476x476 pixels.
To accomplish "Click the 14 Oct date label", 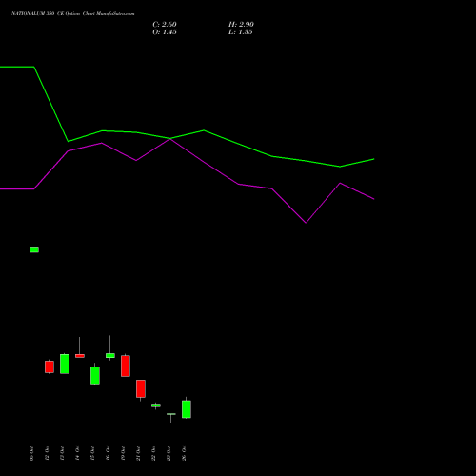I will coord(77,453).
